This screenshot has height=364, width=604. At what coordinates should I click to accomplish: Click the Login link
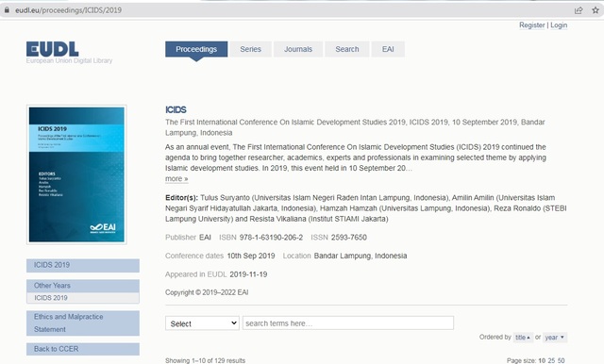point(559,25)
